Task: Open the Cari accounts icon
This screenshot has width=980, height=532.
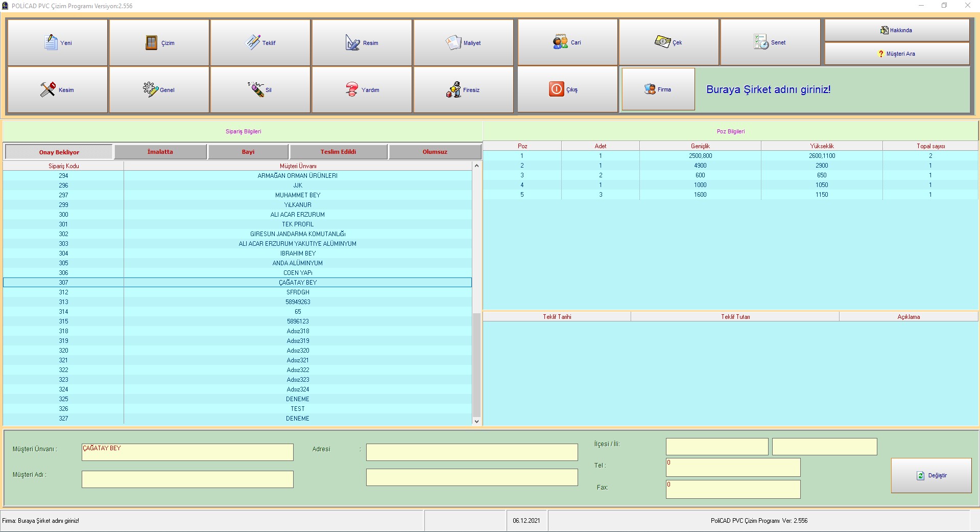Action: click(560, 42)
